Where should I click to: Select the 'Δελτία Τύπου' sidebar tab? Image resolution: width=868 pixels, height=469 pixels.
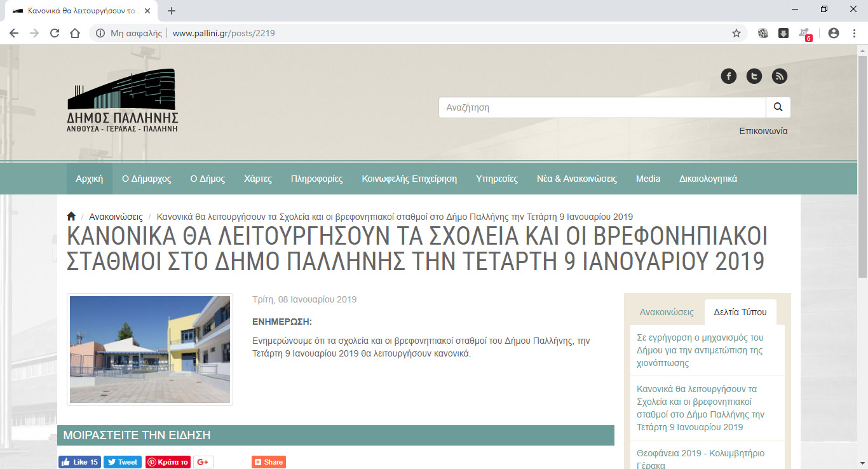(740, 312)
